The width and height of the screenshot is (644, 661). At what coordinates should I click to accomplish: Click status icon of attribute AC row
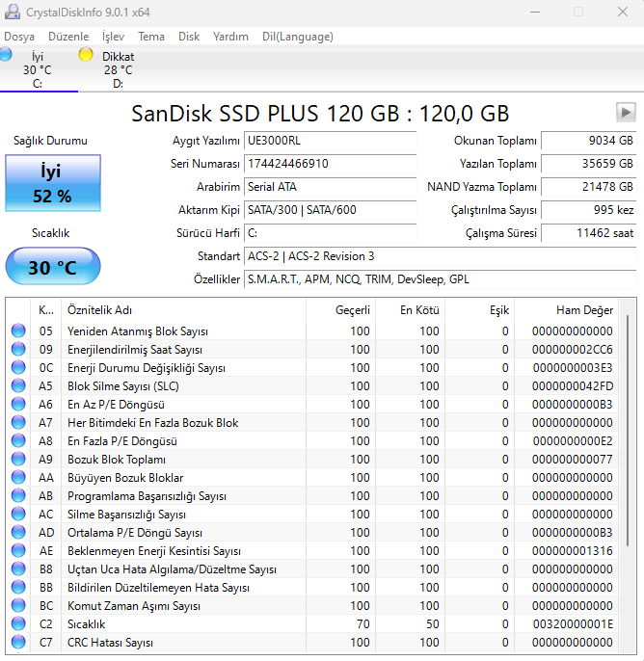point(18,515)
